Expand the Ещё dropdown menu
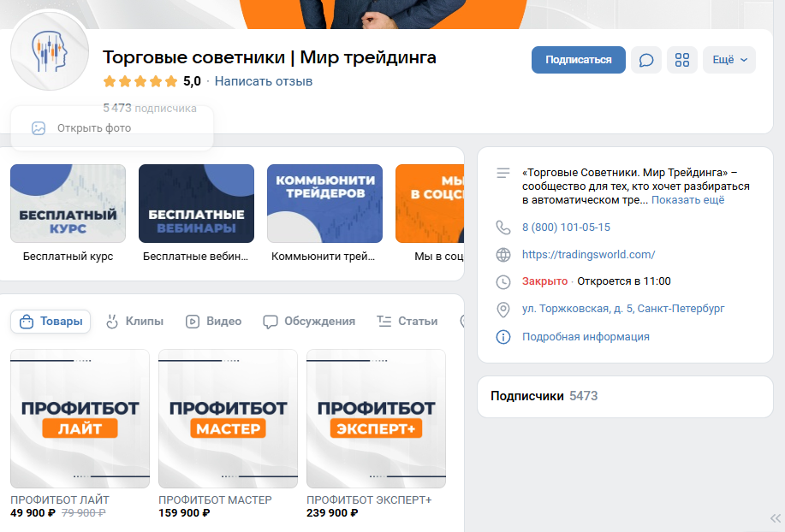The height and width of the screenshot is (532, 785). 729,60
